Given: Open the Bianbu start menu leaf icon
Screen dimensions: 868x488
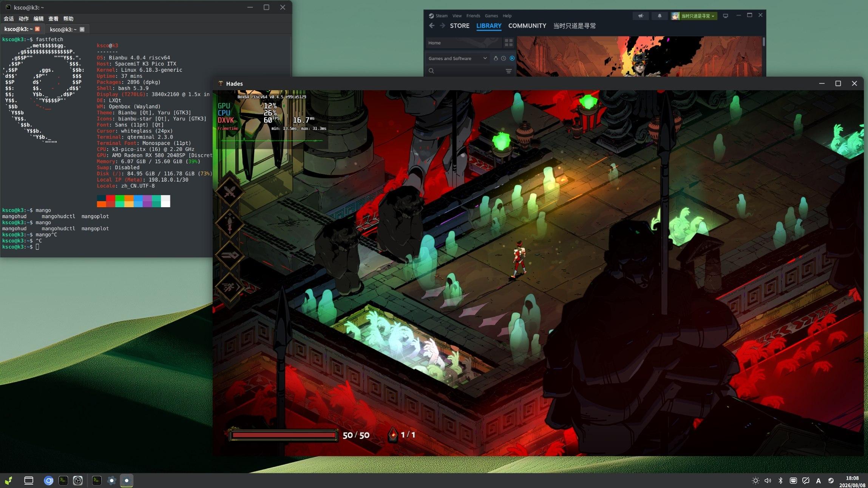Looking at the screenshot, I should (9, 480).
